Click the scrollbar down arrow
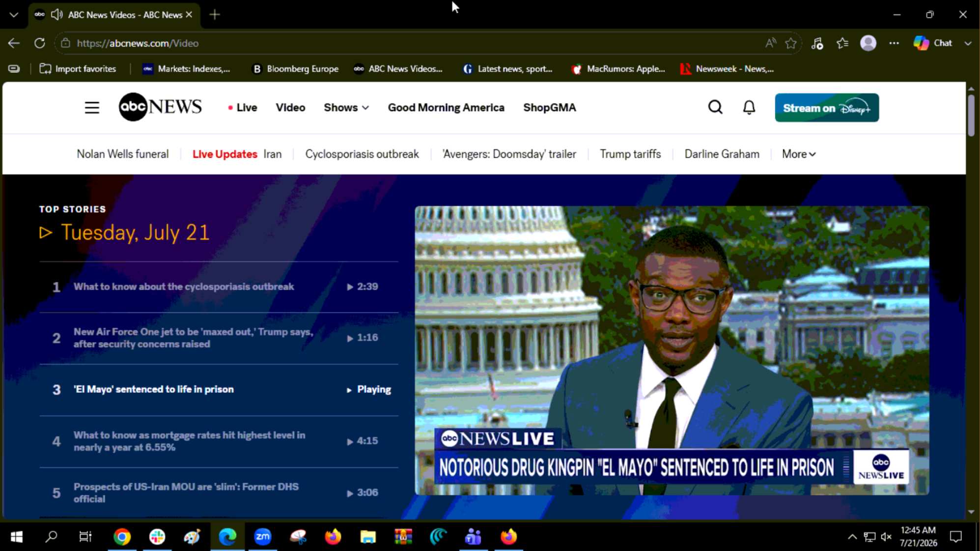This screenshot has width=980, height=551. point(971,512)
